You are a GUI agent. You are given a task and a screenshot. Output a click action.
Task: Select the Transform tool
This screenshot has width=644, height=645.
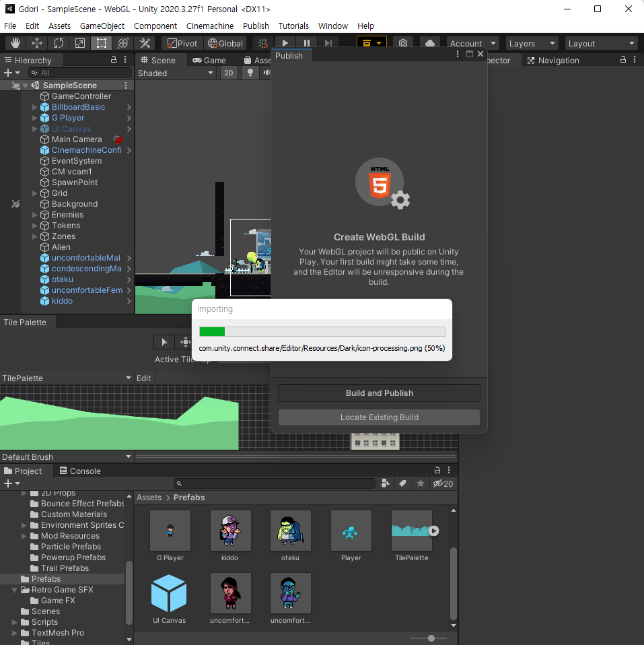123,43
